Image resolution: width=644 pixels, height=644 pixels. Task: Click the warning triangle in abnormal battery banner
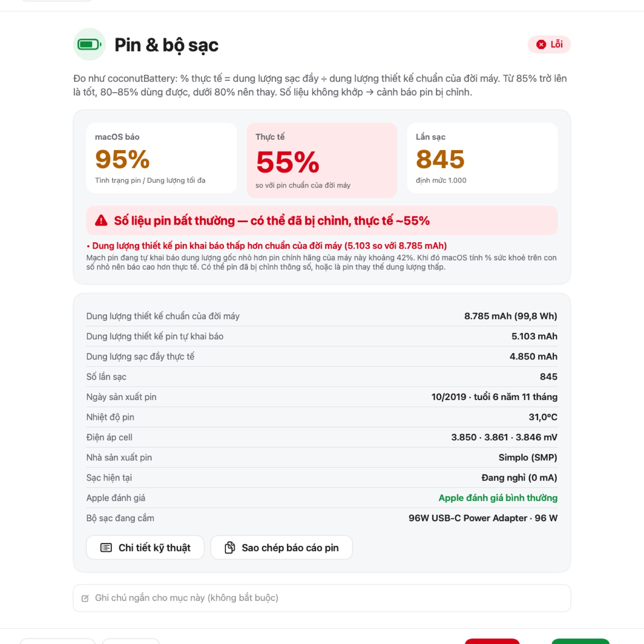coord(101,221)
